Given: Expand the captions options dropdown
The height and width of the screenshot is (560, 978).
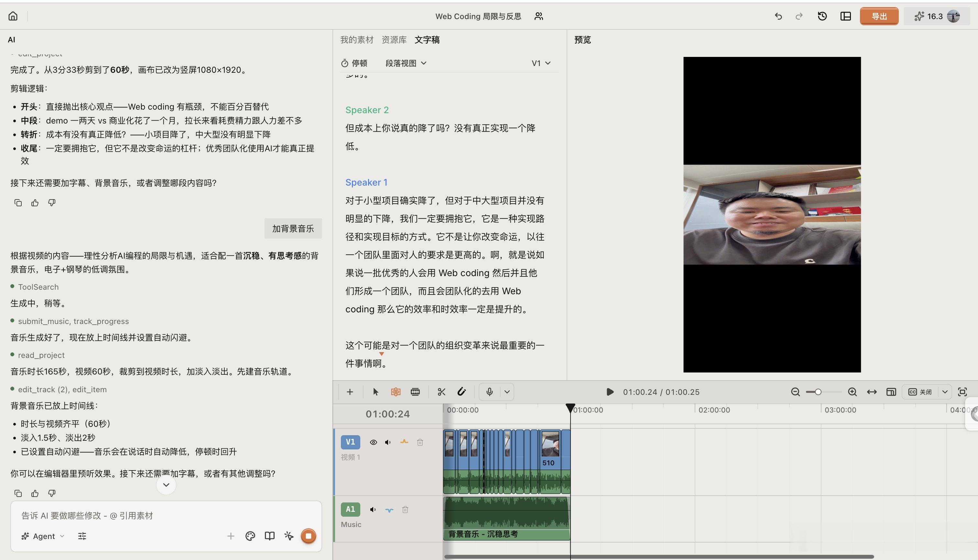Looking at the screenshot, I should (945, 392).
